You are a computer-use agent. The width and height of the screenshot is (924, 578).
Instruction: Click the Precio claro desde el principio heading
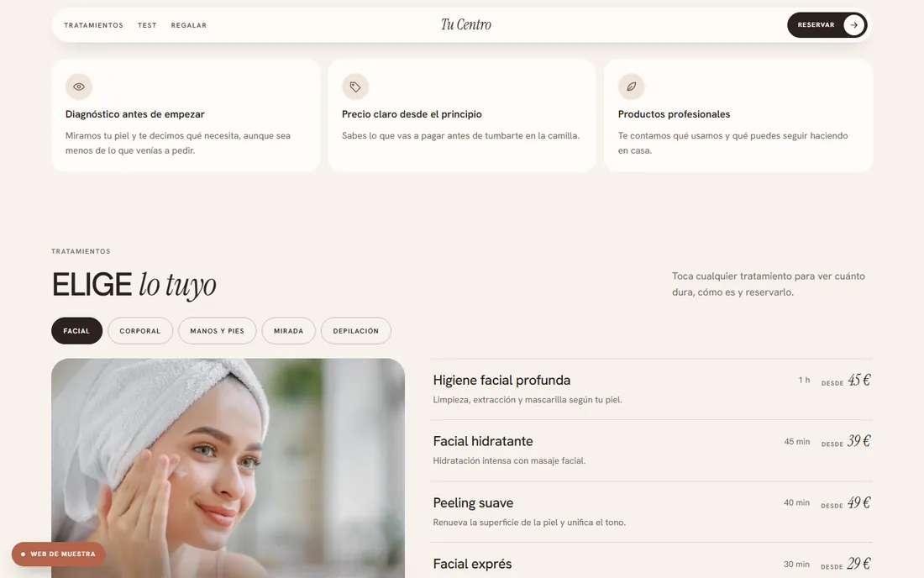(412, 114)
